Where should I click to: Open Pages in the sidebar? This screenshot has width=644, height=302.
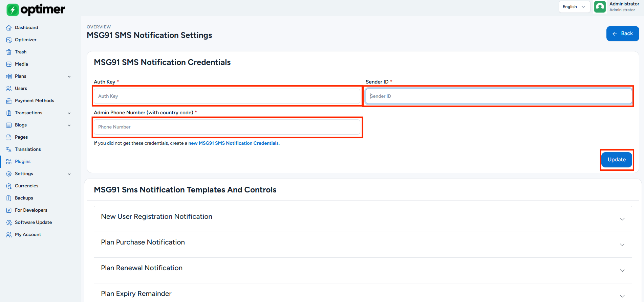point(21,137)
